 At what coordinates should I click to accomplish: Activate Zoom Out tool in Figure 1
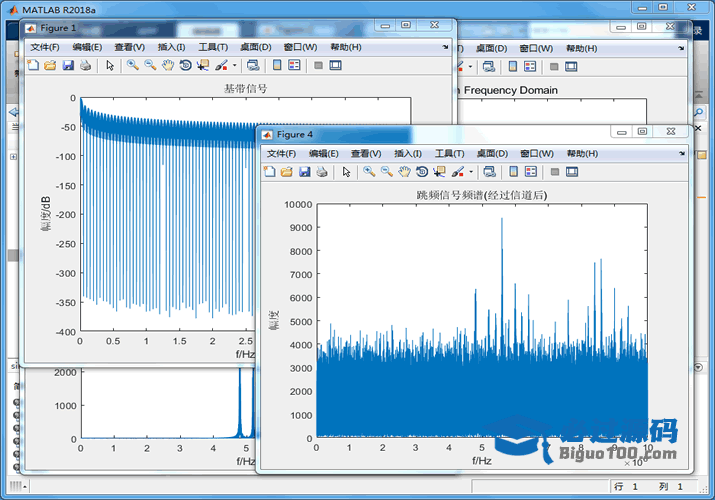coord(150,65)
